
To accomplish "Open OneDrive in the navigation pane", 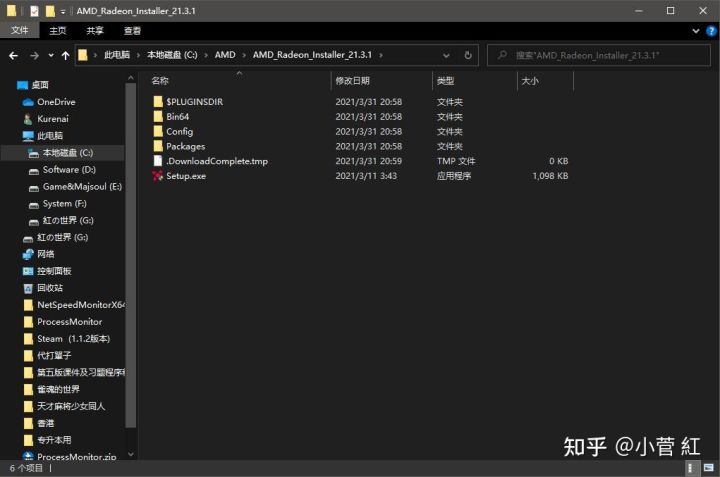I will pyautogui.click(x=56, y=102).
